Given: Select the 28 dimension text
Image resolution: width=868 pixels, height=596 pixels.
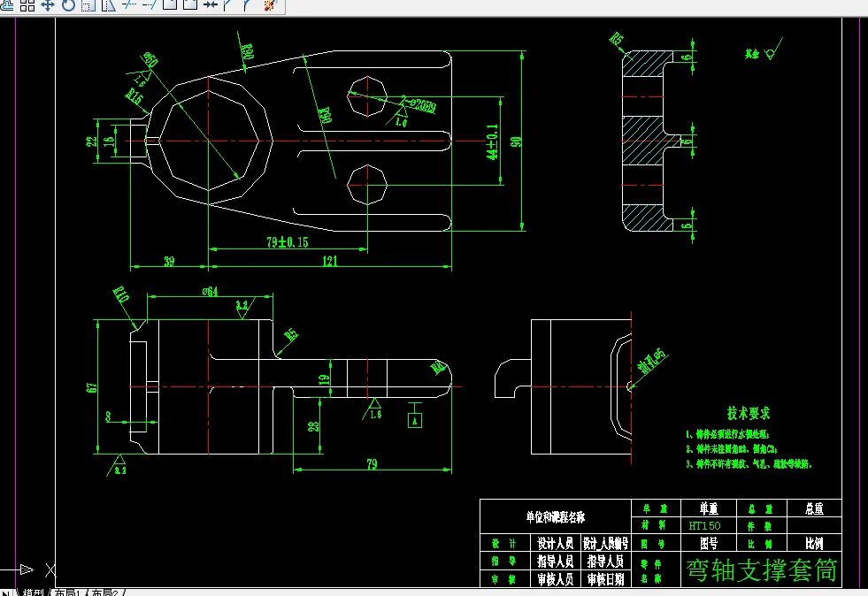Looking at the screenshot, I should click(313, 426).
